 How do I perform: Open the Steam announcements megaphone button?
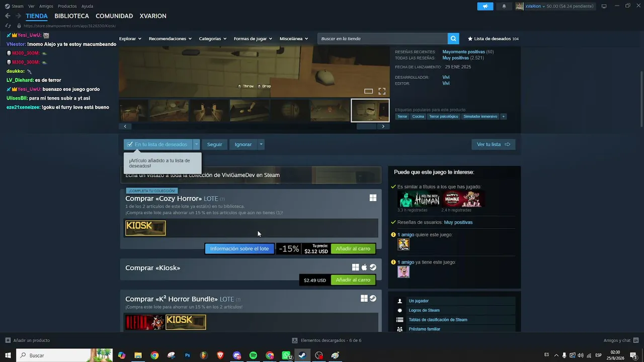coord(485,6)
